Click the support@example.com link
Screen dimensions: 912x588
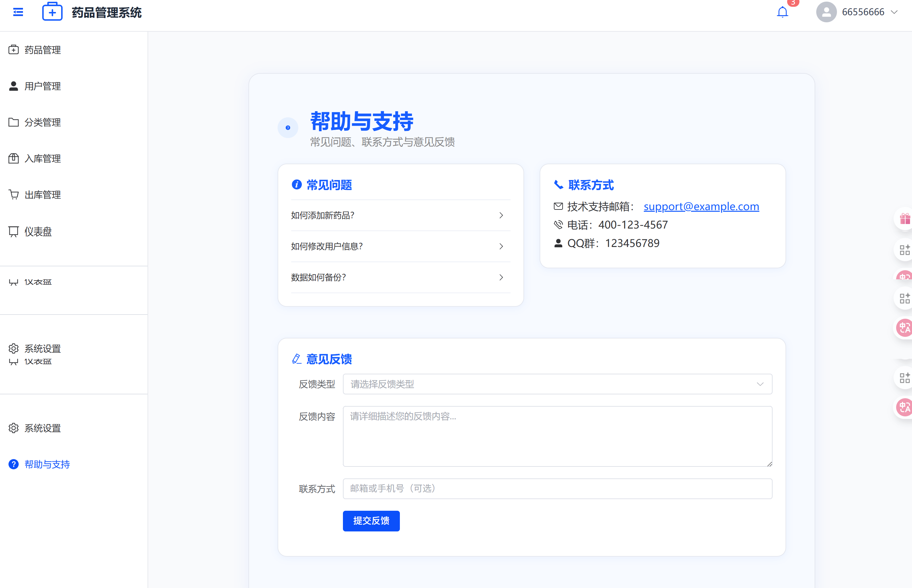pos(701,207)
